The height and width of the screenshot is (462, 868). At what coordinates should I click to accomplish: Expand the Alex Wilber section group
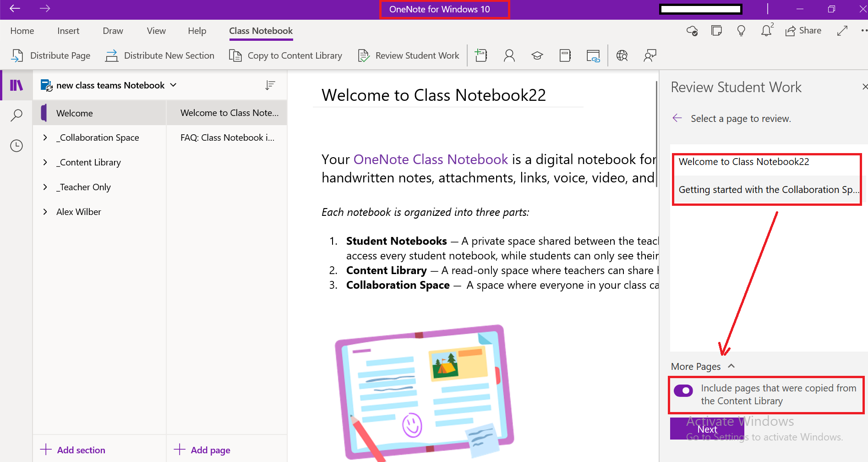click(45, 212)
